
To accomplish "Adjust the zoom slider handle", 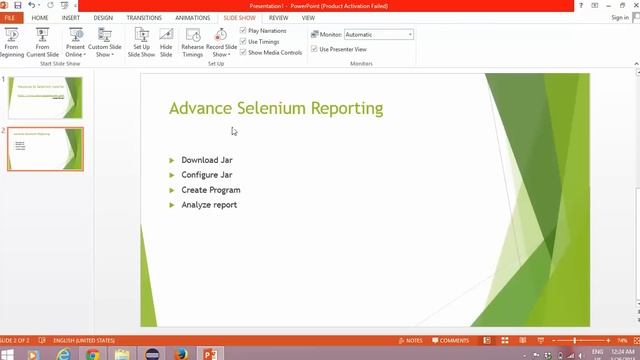I will pos(574,340).
